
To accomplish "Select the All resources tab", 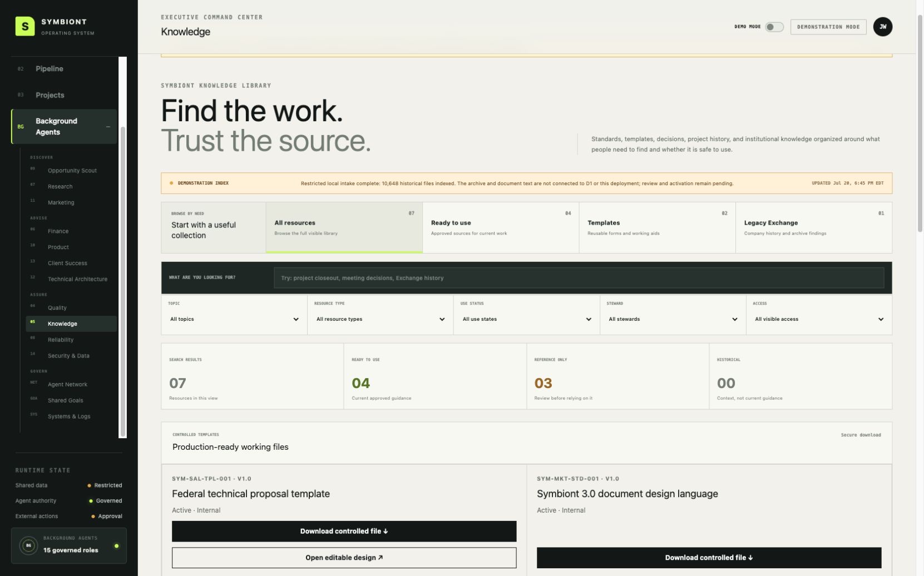I will tap(344, 227).
